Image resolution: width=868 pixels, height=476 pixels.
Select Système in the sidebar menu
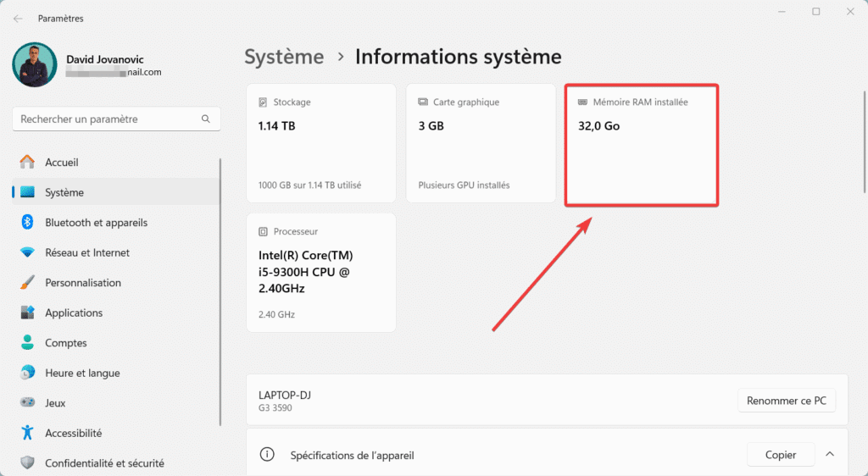[x=64, y=192]
